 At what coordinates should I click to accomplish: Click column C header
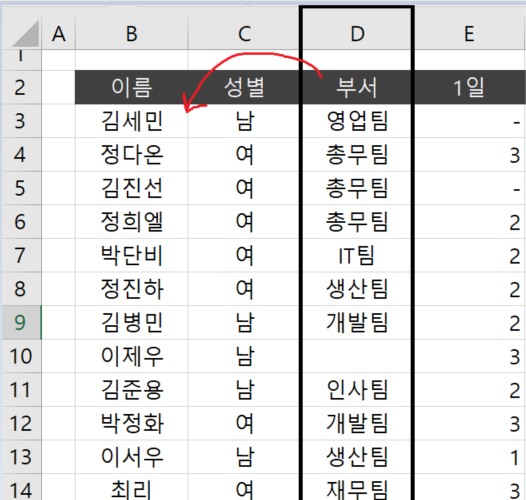244,33
